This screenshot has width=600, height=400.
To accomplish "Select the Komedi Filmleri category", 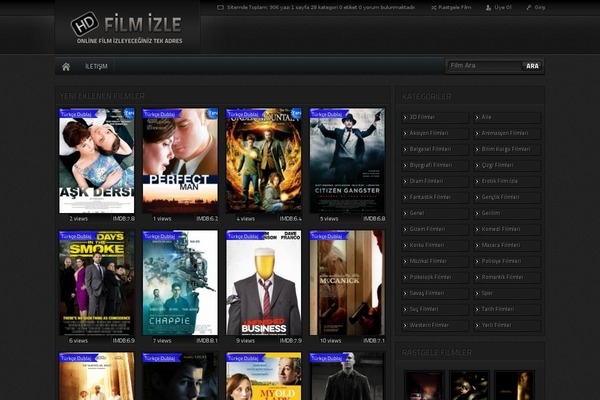I will click(507, 229).
